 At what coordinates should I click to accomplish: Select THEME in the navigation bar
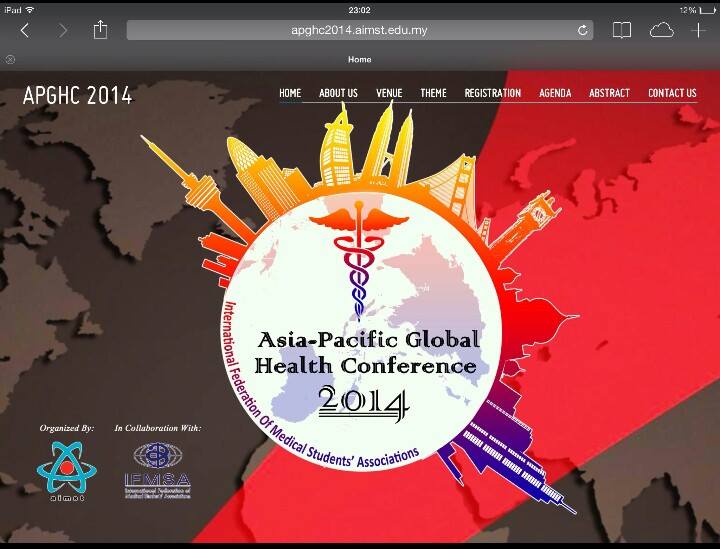433,93
